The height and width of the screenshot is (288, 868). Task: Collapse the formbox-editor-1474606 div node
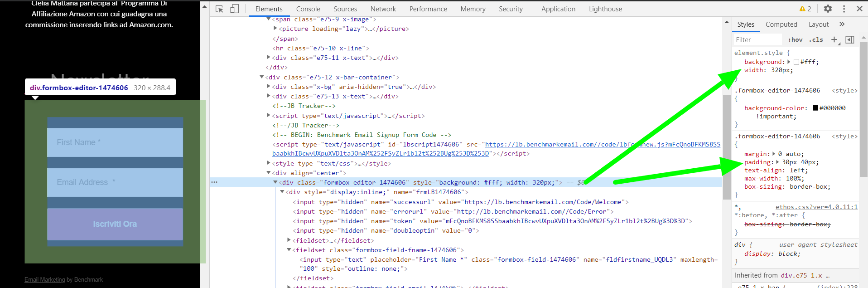click(x=275, y=182)
